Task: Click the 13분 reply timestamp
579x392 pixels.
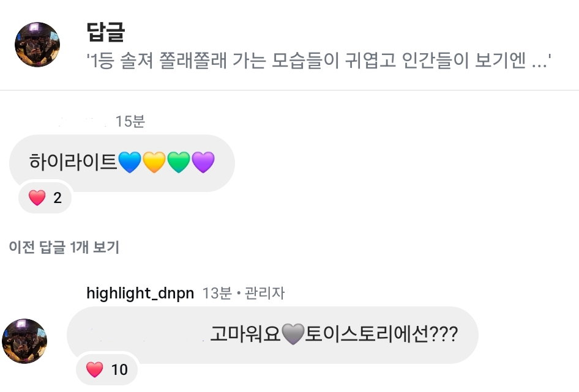Action: (x=217, y=294)
